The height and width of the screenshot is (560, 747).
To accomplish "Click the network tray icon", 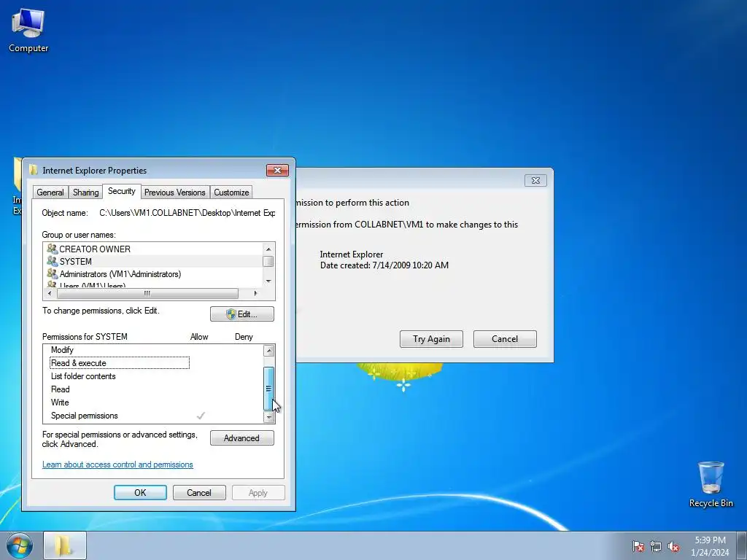I will pyautogui.click(x=656, y=546).
